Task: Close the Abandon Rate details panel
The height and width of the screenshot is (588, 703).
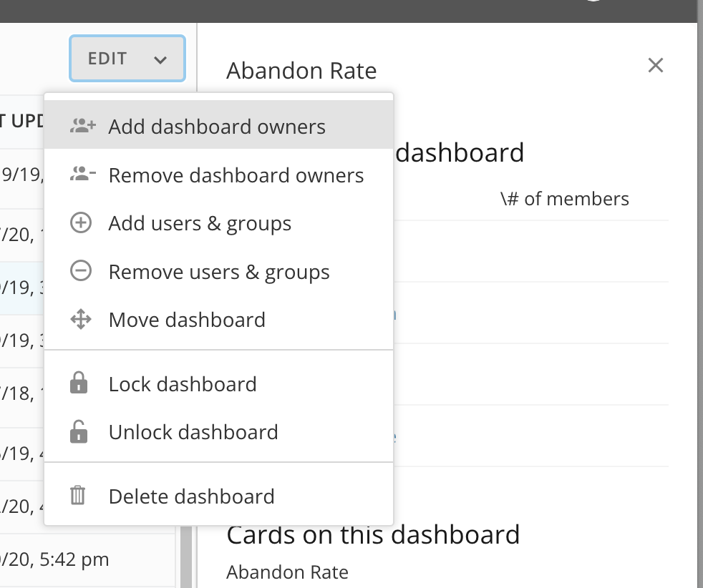Action: pyautogui.click(x=656, y=65)
